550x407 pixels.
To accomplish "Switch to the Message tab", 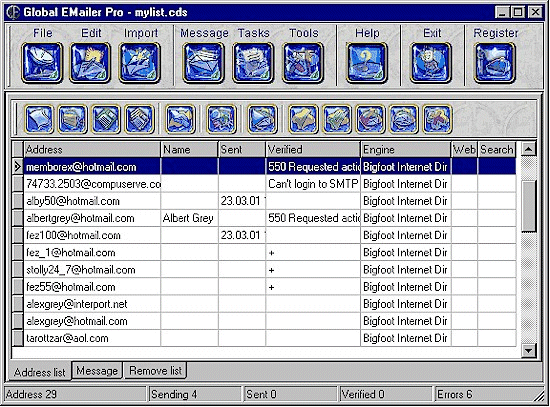I will pos(97,371).
